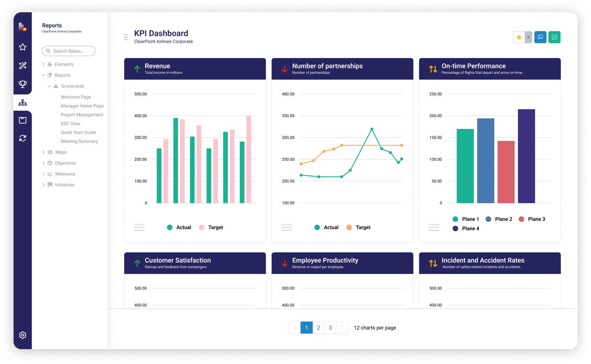The height and width of the screenshot is (364, 591).
Task: Click the previous page arrow
Action: coord(295,328)
